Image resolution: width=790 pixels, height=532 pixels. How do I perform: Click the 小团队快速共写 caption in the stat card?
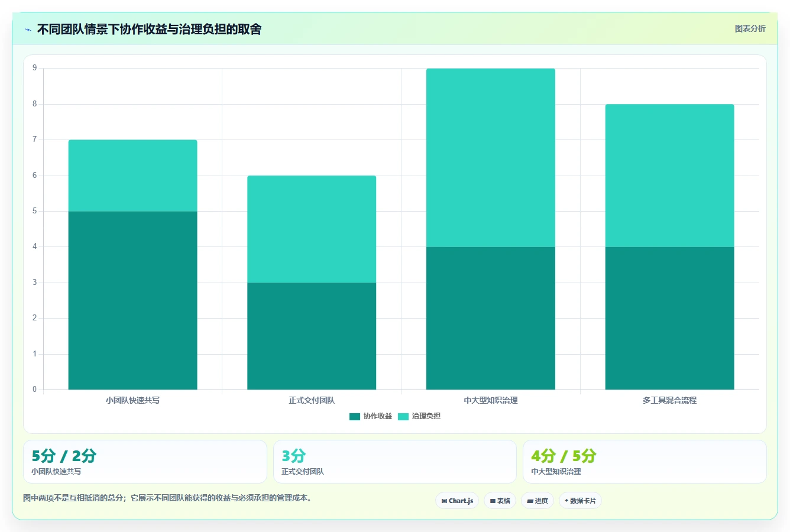click(x=56, y=472)
